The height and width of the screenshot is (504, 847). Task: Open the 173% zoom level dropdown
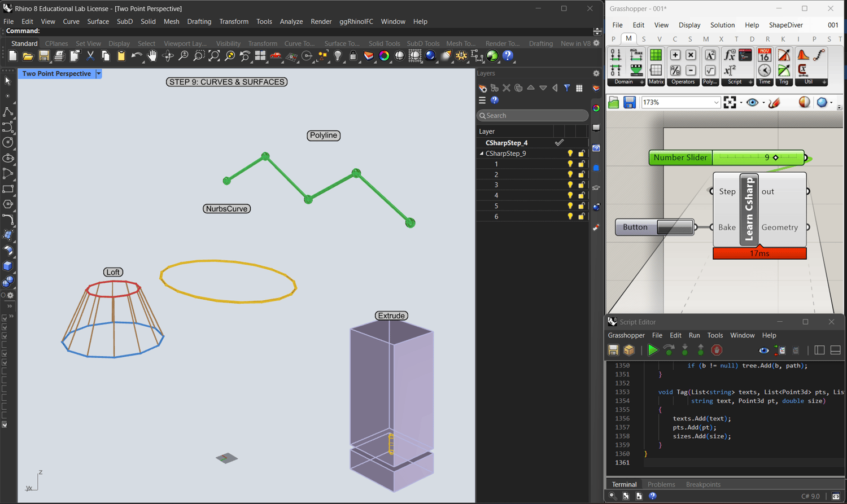tap(716, 103)
